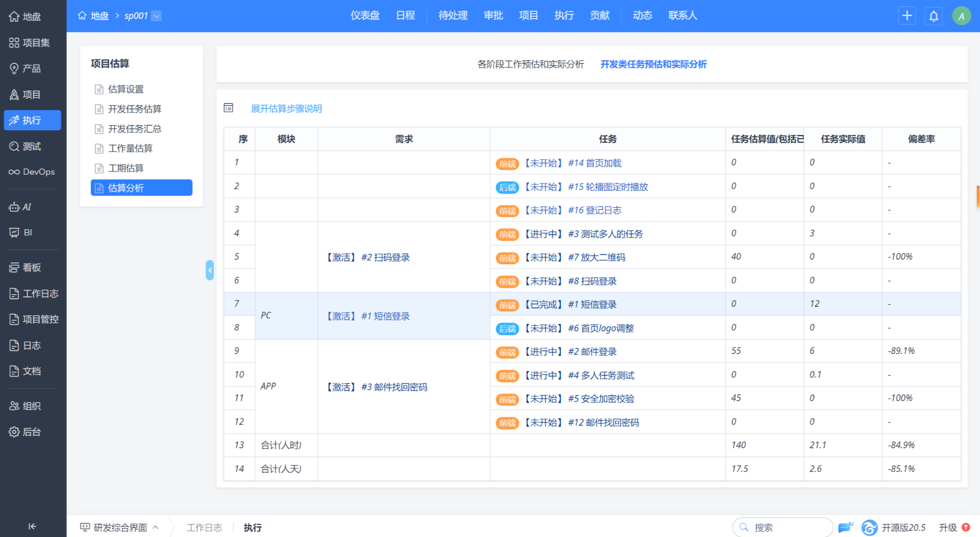Expand the 研发综合界面 vision switcher

click(119, 527)
